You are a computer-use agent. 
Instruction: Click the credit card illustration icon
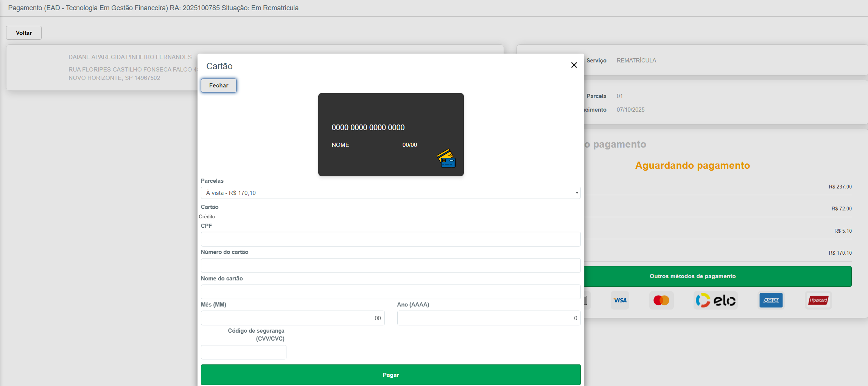pyautogui.click(x=446, y=159)
